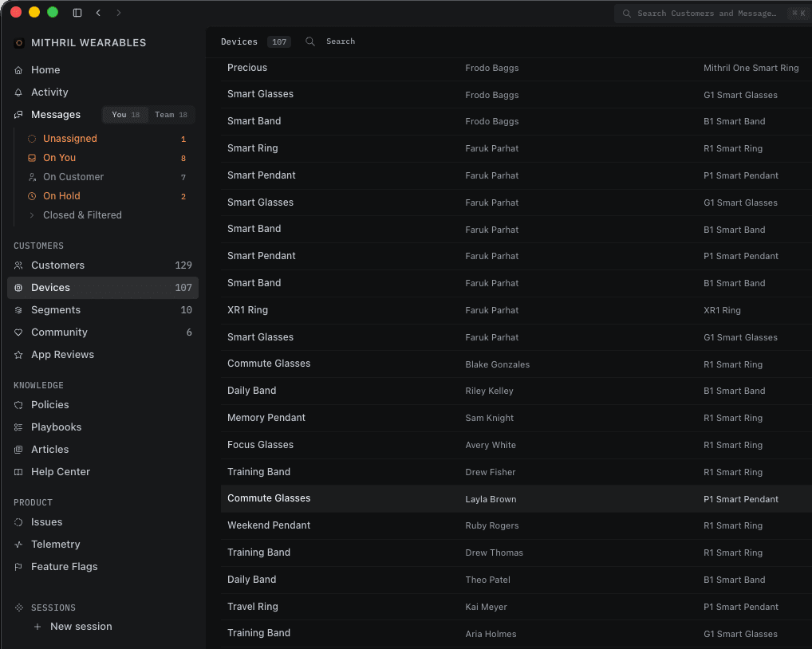Click the On You inbox icon
The height and width of the screenshot is (649, 812).
pyautogui.click(x=32, y=158)
